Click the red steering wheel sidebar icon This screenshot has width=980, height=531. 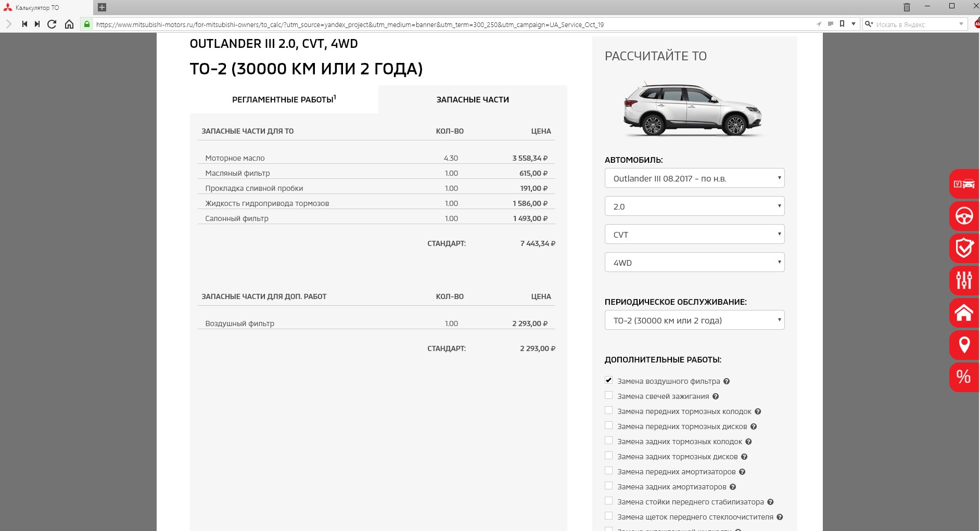pyautogui.click(x=964, y=216)
